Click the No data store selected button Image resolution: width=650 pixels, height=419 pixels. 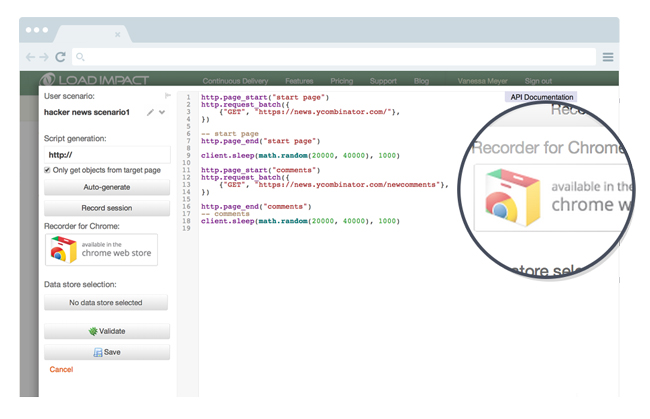(106, 303)
